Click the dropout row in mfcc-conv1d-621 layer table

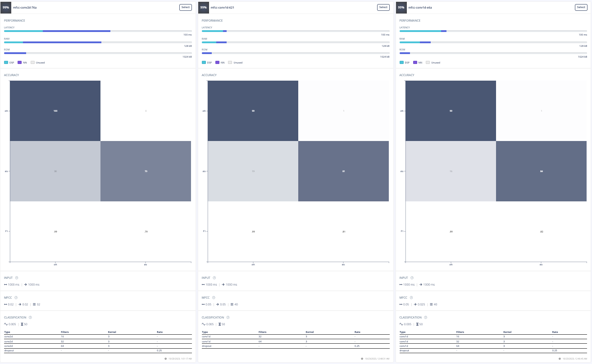293,346
